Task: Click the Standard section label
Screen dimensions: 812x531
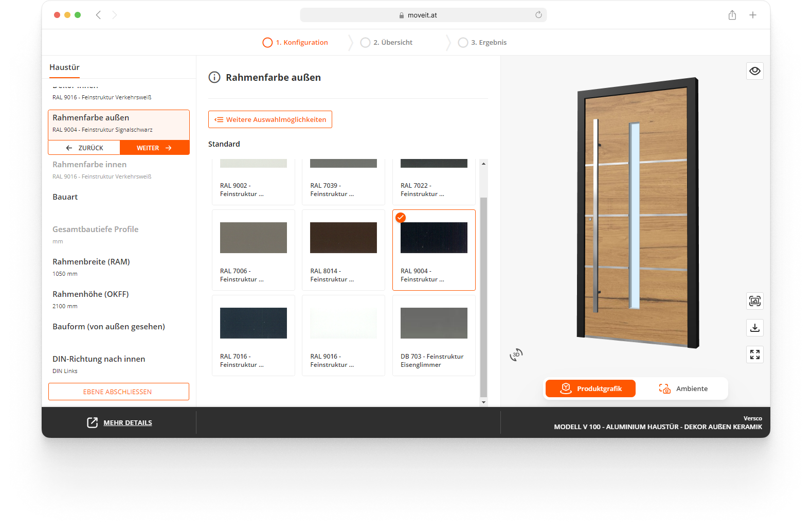Action: pos(224,144)
